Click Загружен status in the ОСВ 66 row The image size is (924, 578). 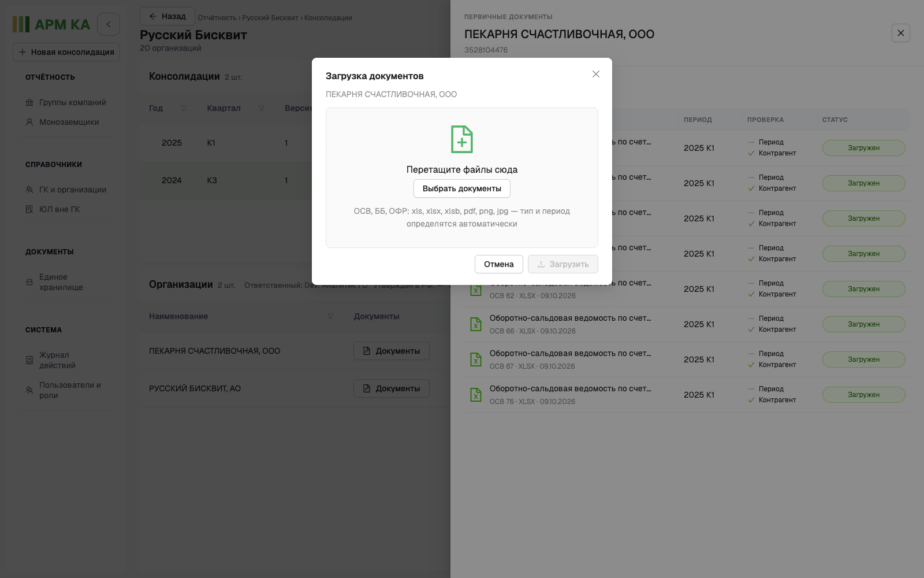tap(864, 324)
